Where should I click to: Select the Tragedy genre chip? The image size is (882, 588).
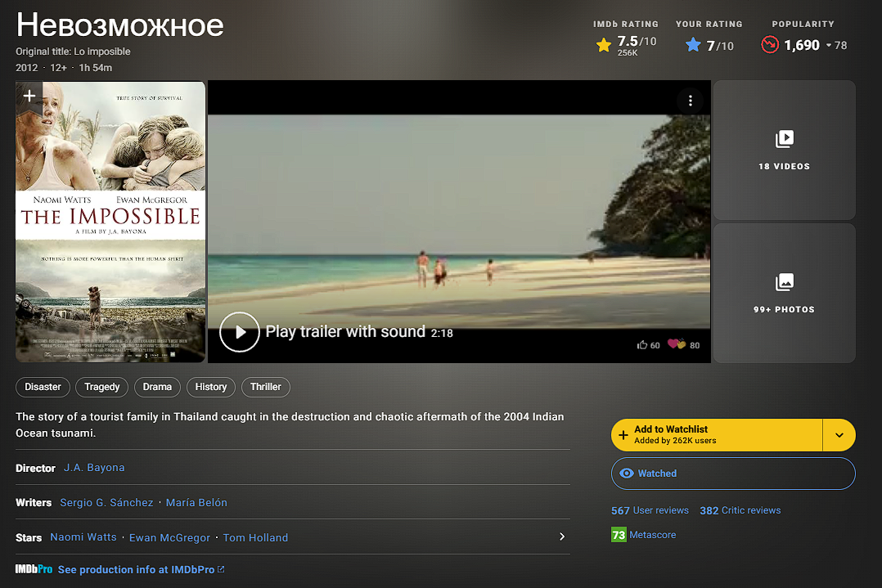tap(101, 387)
